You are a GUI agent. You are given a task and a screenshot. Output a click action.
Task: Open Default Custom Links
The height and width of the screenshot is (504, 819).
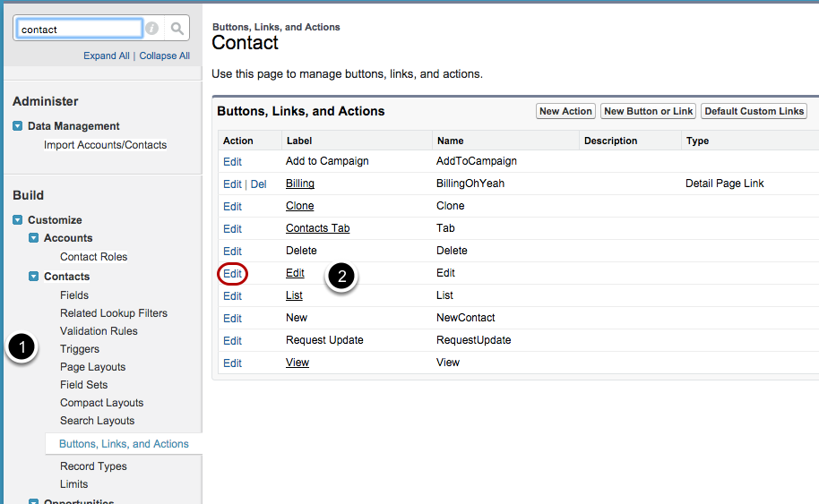(754, 111)
